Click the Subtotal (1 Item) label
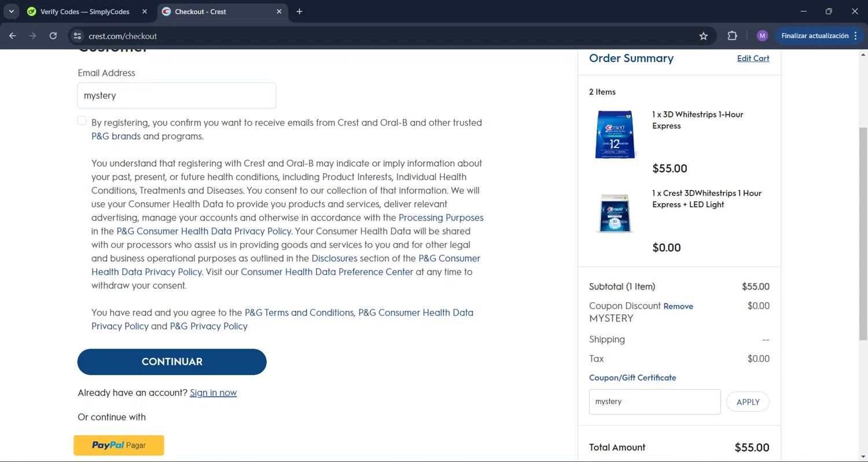The height and width of the screenshot is (462, 868). [x=622, y=287]
